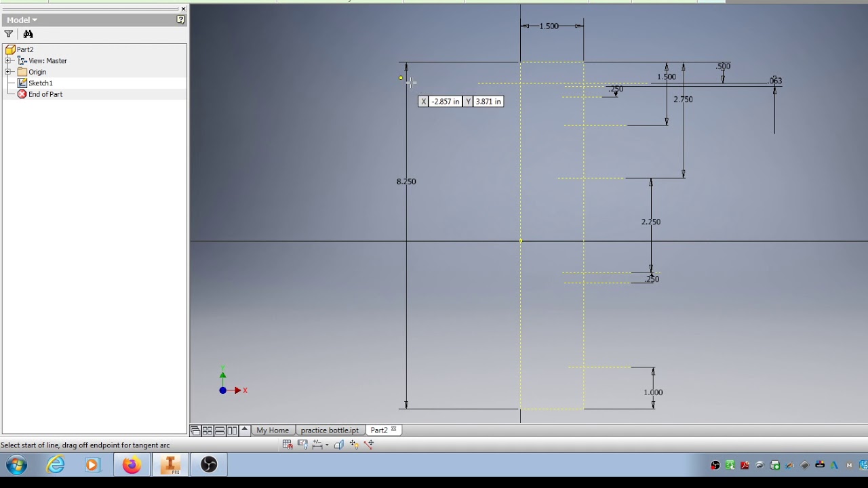Viewport: 868px width, 488px height.
Task: Switch to Inventor taskbar button
Action: 170,465
